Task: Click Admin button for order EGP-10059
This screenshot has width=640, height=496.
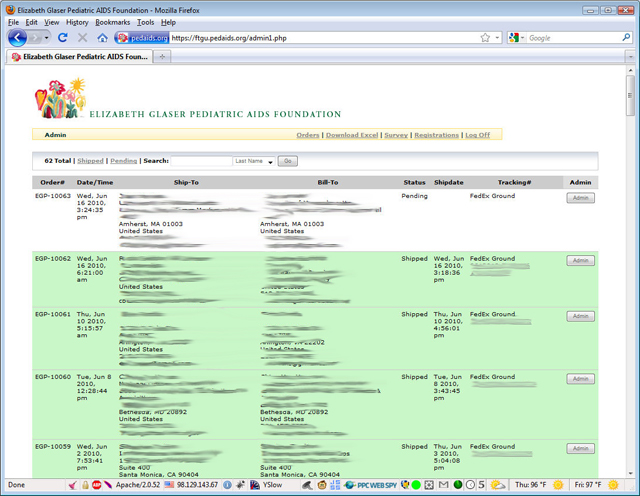Action: pyautogui.click(x=580, y=449)
